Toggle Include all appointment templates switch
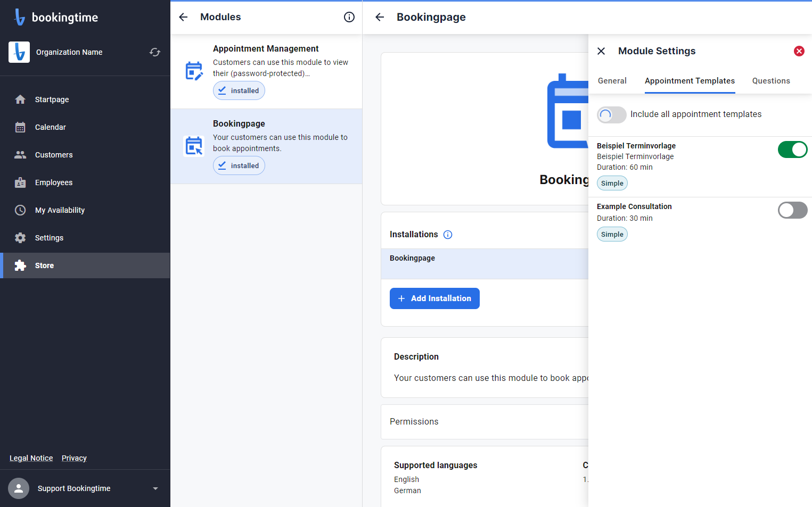812x507 pixels. click(x=612, y=114)
